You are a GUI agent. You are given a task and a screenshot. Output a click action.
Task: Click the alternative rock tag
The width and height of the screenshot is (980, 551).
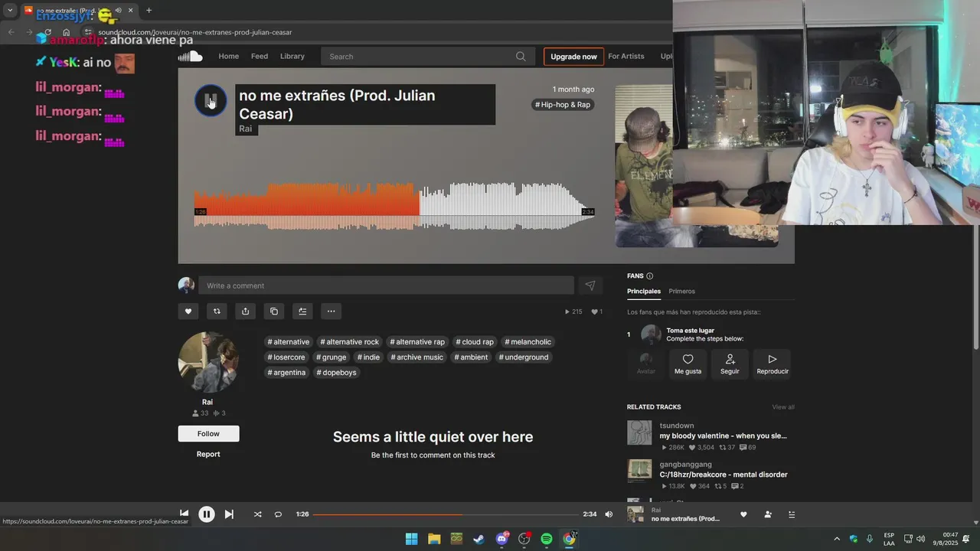coord(350,342)
